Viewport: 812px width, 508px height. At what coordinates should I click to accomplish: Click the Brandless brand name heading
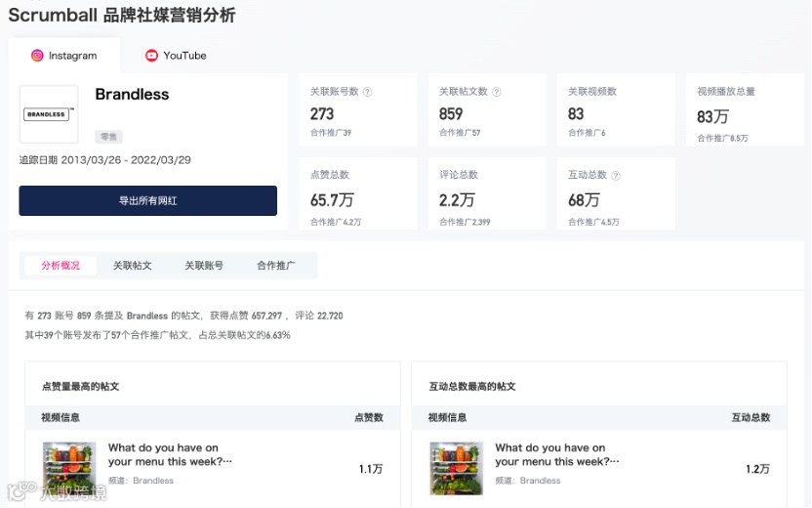(132, 95)
